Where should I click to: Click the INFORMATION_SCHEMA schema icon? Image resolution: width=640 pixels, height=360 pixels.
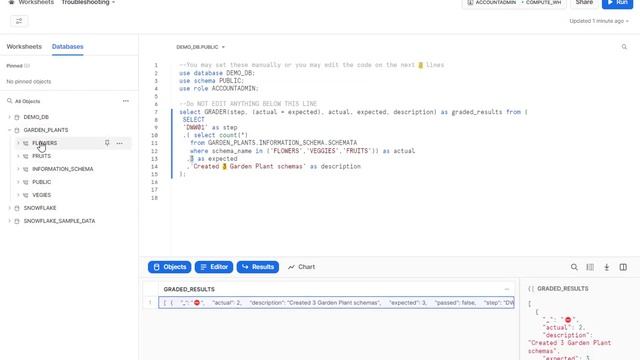[x=26, y=169]
